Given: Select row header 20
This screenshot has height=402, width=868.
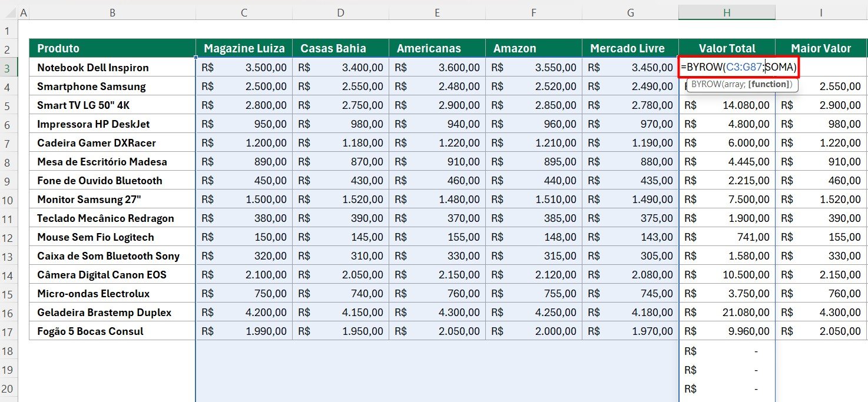Looking at the screenshot, I should pos(8,388).
